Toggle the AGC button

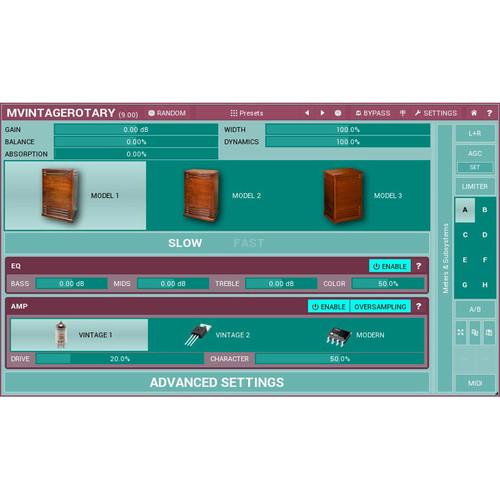[475, 153]
